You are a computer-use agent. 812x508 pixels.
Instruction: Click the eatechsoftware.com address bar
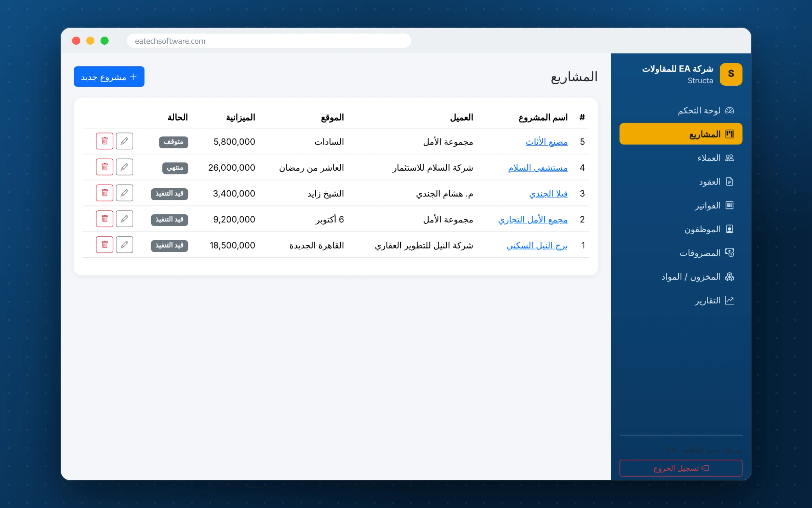(x=269, y=41)
